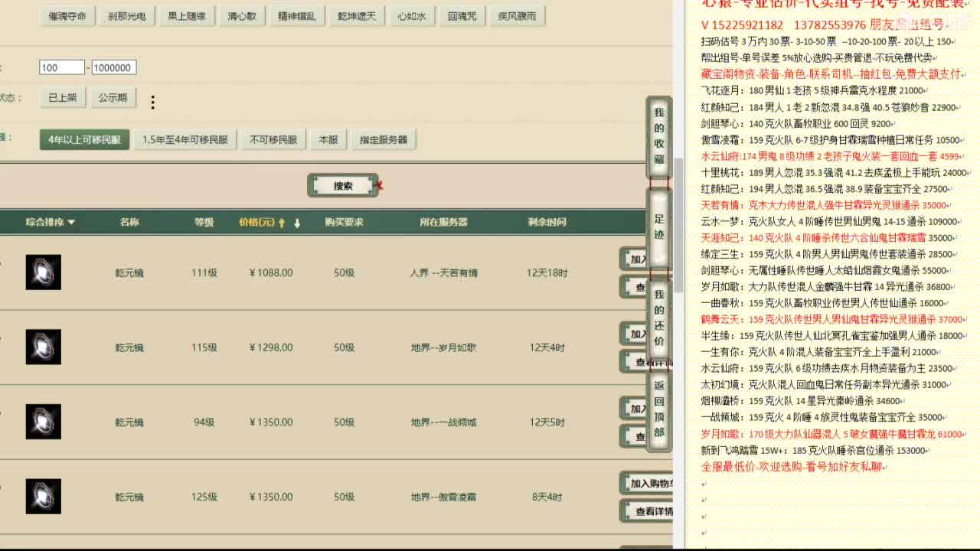Sort price ascending with the up arrow

point(283,223)
